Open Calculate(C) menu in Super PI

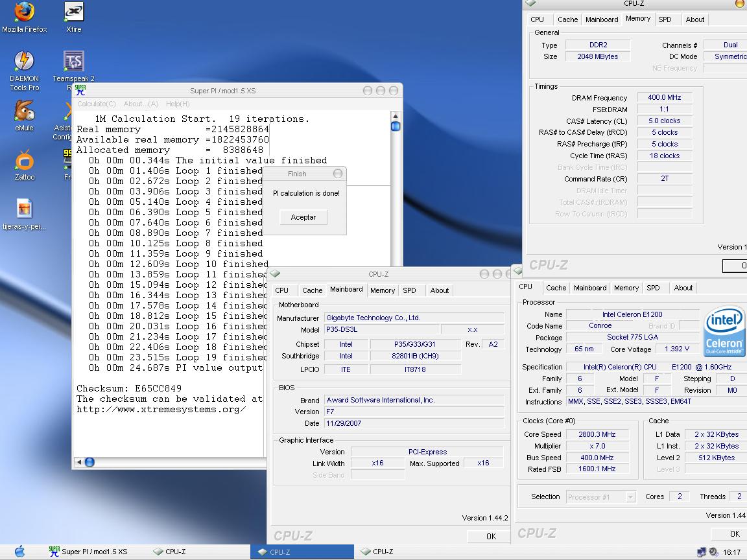pyautogui.click(x=97, y=104)
